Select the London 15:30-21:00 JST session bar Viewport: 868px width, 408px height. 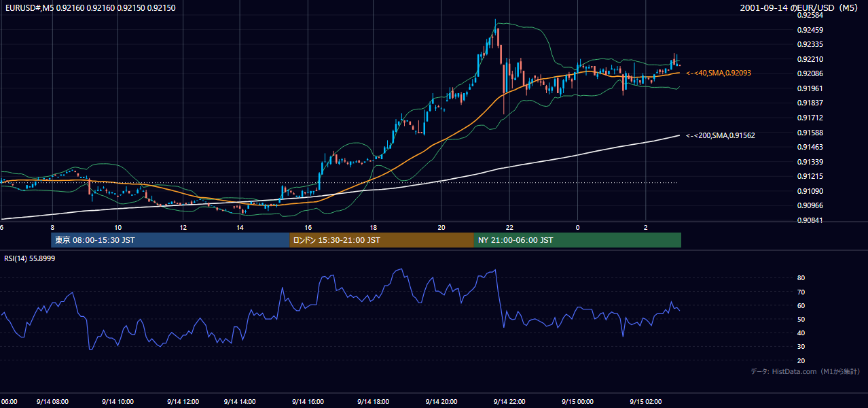point(382,240)
